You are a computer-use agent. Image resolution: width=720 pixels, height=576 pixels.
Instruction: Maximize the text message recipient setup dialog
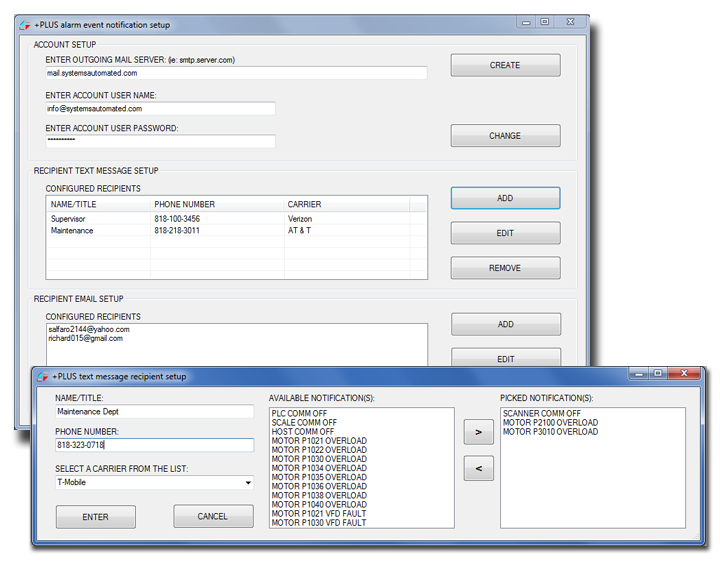(x=658, y=373)
